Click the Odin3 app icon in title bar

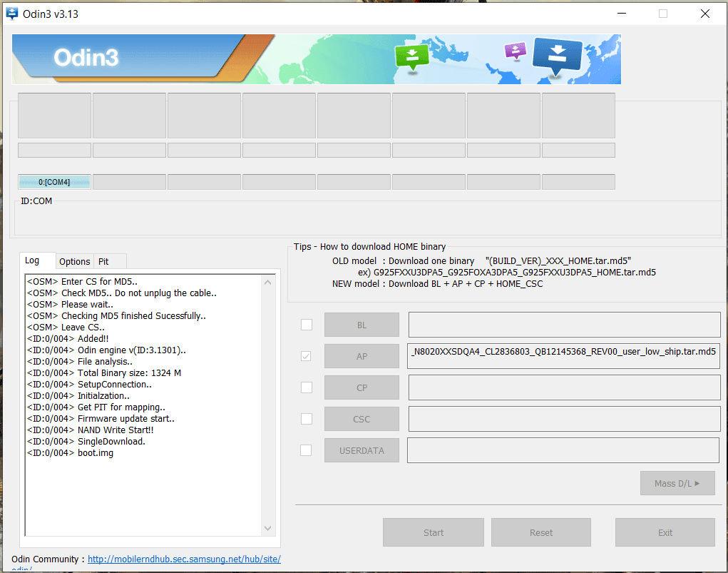[12, 14]
